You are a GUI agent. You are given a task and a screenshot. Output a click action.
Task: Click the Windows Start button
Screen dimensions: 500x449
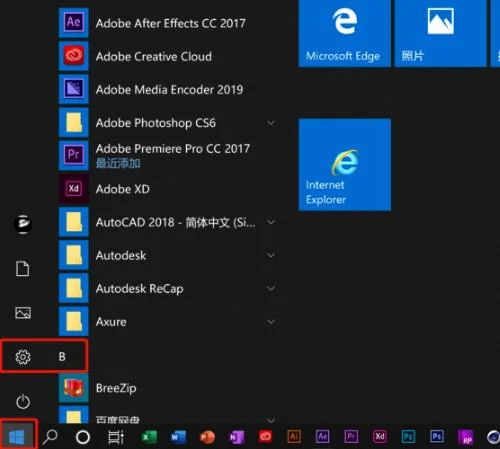click(x=17, y=437)
